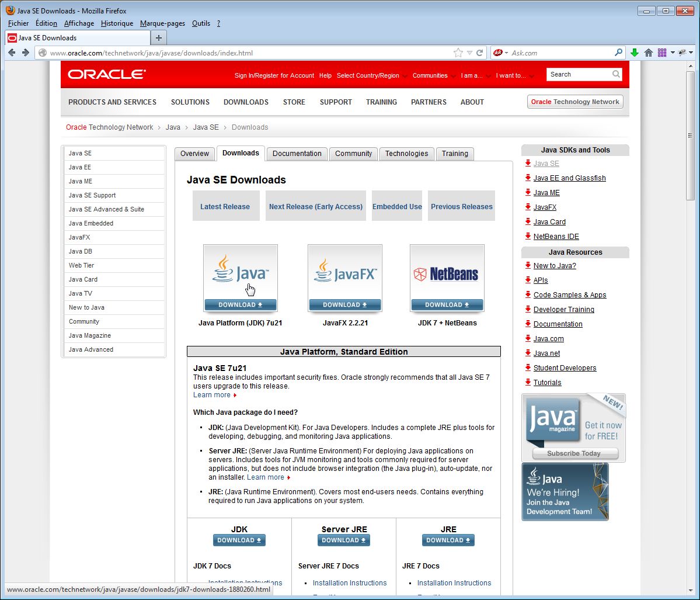Open Sign In/Register for Account link
This screenshot has width=700, height=600.
pos(274,75)
